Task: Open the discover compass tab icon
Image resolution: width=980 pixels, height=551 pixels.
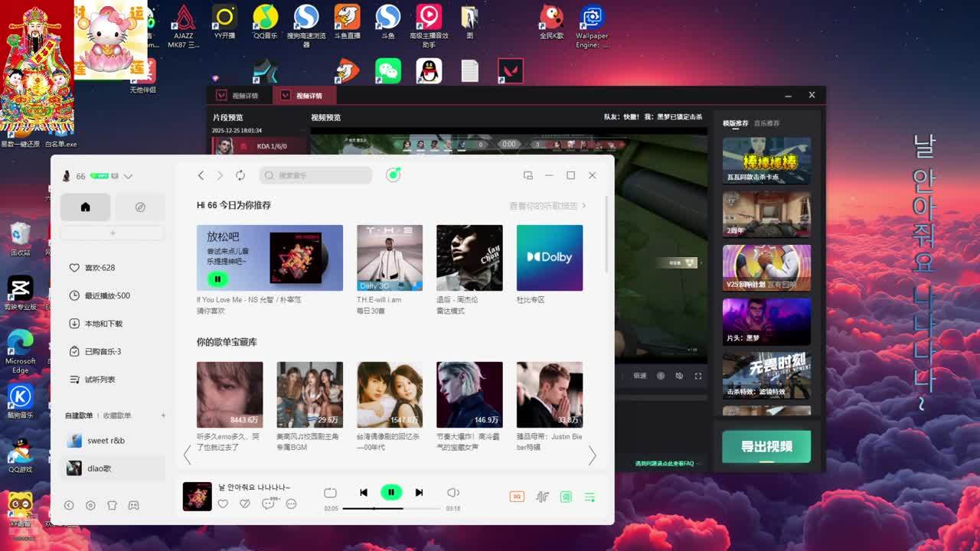Action: [140, 207]
